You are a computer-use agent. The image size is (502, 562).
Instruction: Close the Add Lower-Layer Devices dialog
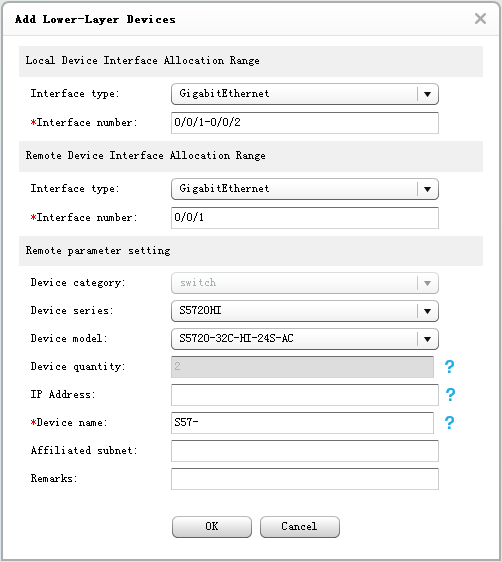coord(480,18)
